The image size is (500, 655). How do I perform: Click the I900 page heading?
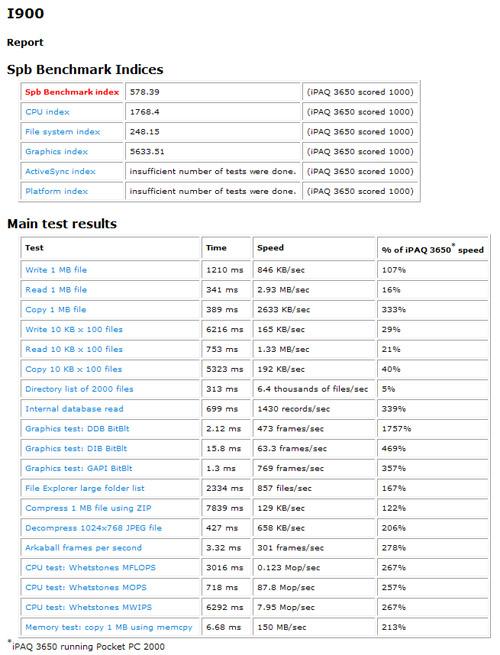[x=25, y=13]
